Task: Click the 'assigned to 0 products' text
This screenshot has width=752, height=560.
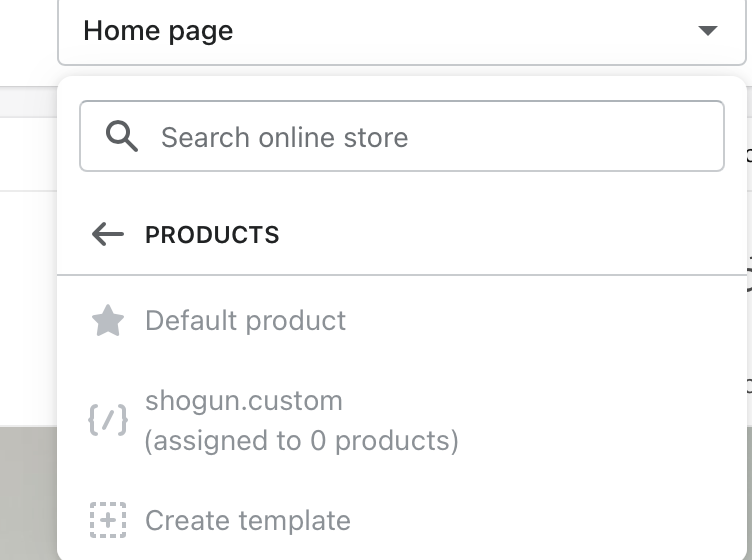Action: pyautogui.click(x=301, y=441)
